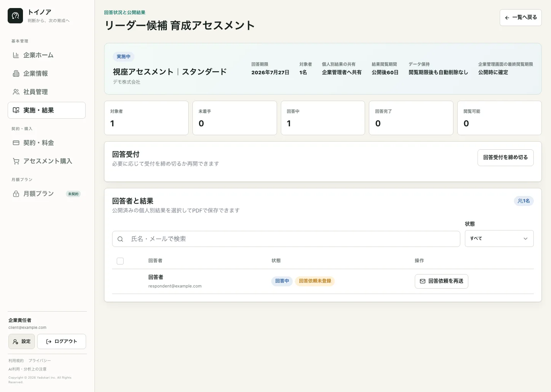Click ログアウト button
The height and width of the screenshot is (392, 551).
point(61,341)
